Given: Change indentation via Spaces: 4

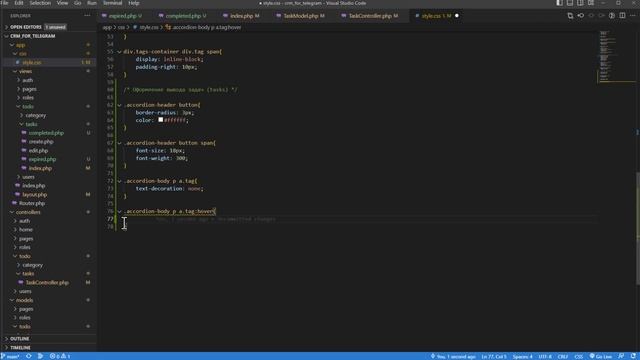Looking at the screenshot, I should (x=522, y=356).
